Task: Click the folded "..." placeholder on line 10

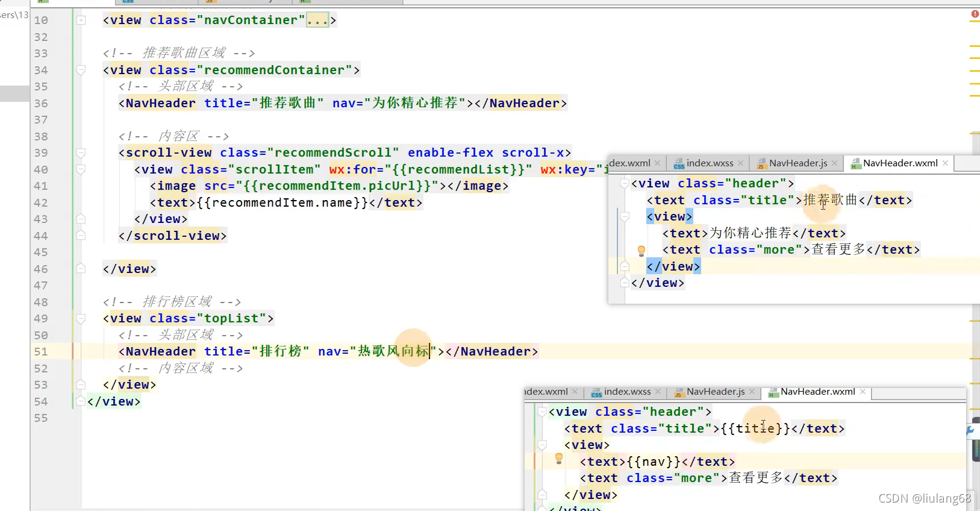Action: point(317,20)
